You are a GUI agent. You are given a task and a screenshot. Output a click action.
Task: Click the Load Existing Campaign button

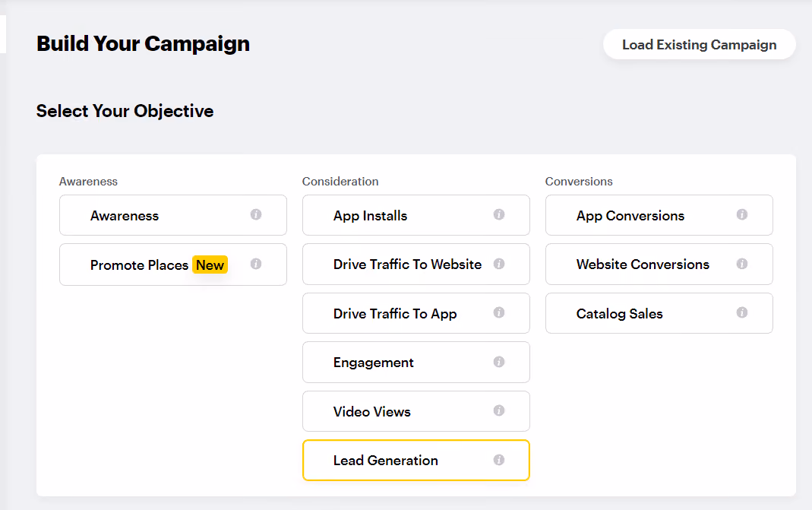coord(699,45)
